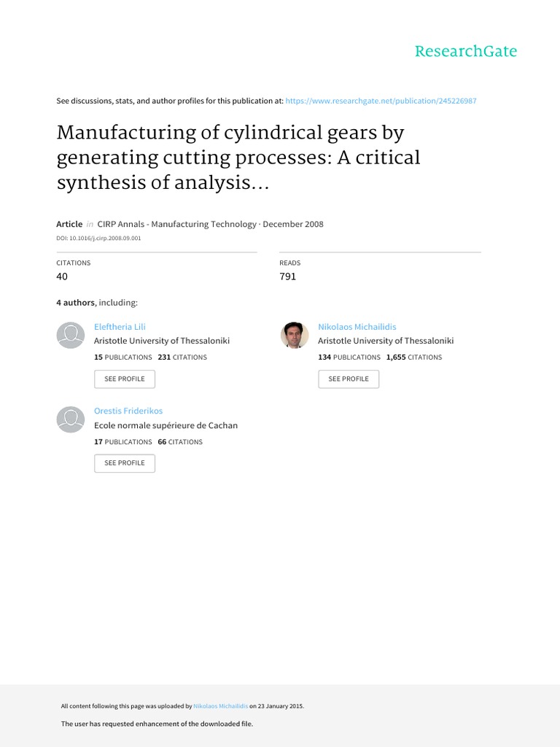560x747 pixels.
Task: Click the ResearchGate logo
Action: [x=465, y=51]
